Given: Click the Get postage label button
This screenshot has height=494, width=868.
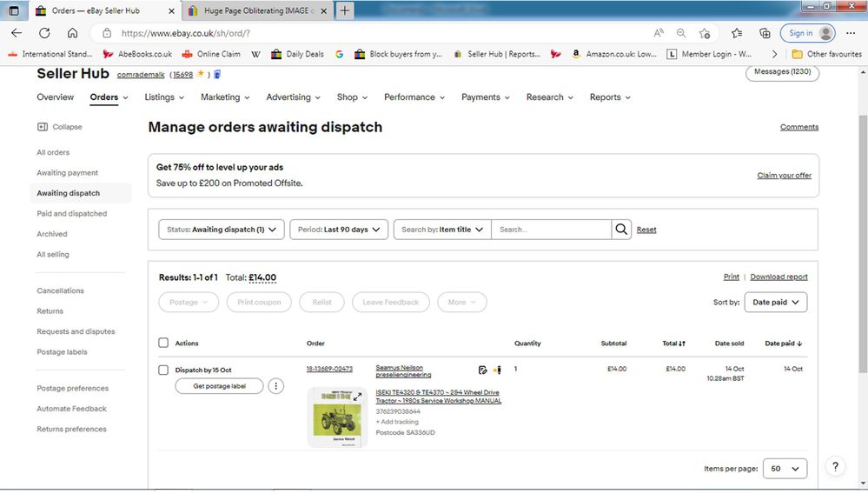Looking at the screenshot, I should pyautogui.click(x=219, y=386).
